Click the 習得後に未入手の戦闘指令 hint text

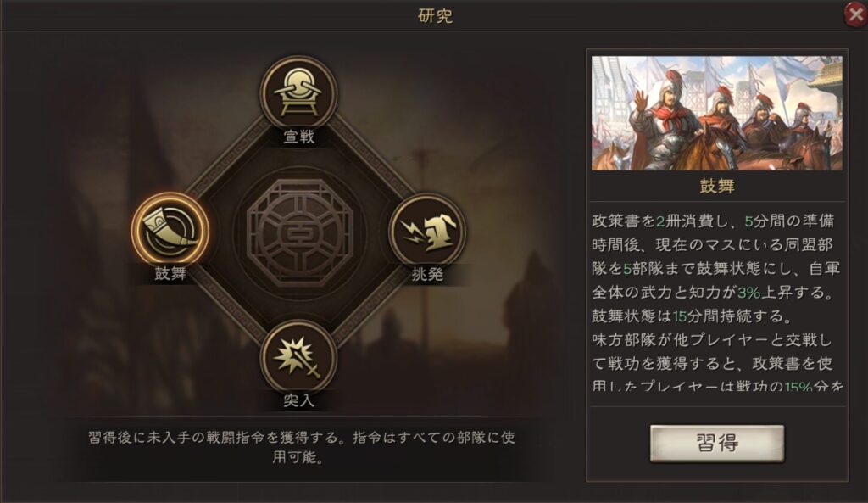[302, 448]
